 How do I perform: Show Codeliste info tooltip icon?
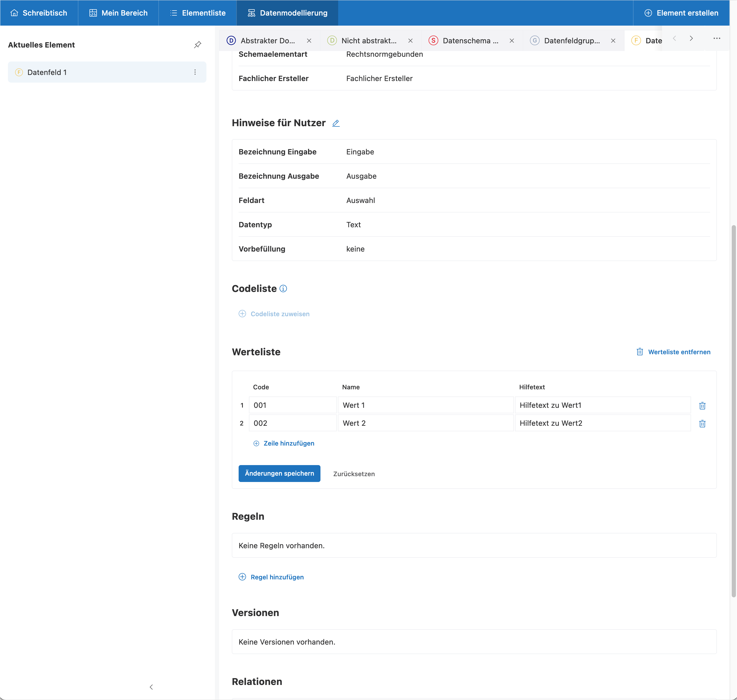[283, 288]
